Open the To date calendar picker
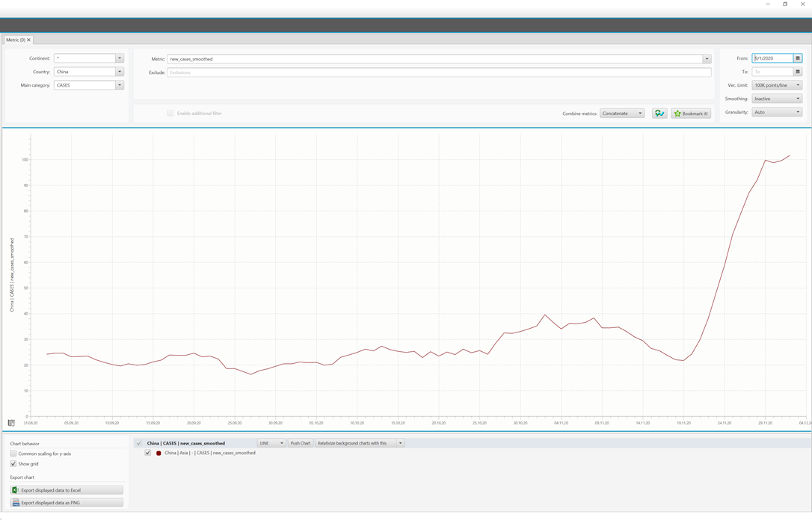The width and height of the screenshot is (812, 523). pyautogui.click(x=798, y=72)
